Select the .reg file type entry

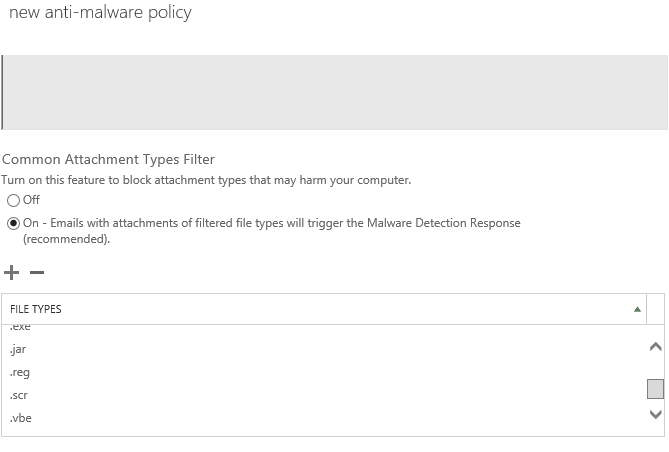20,372
